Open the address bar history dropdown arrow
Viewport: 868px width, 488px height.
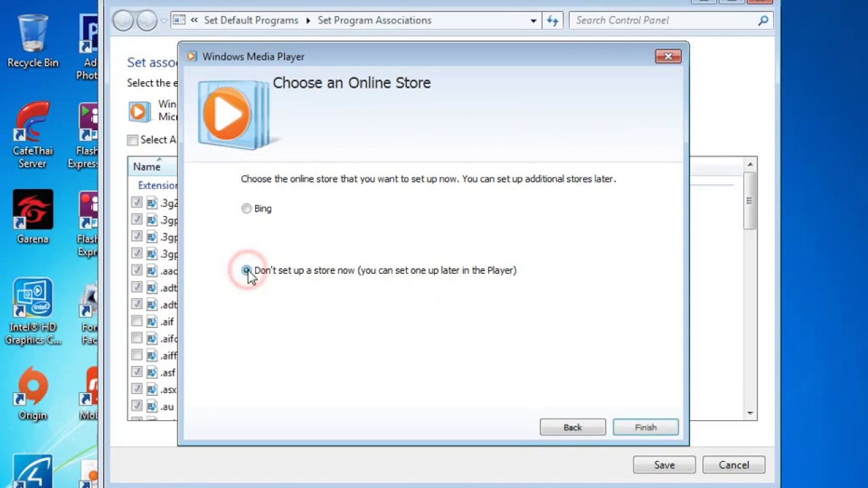tap(534, 20)
